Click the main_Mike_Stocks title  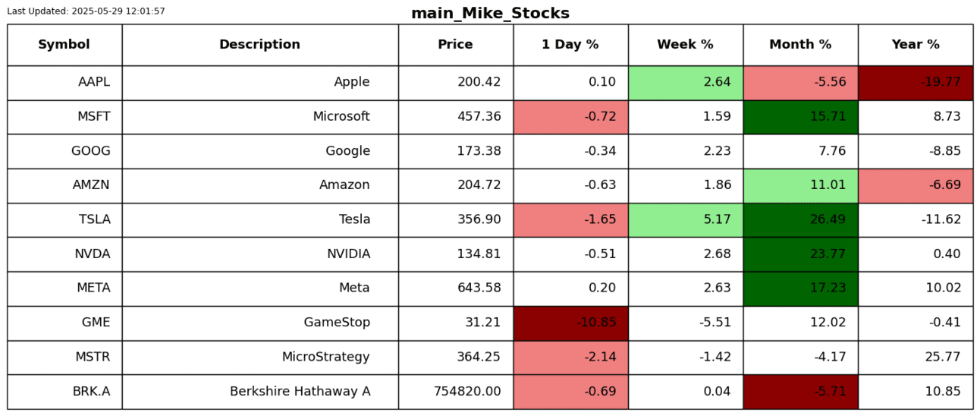(x=490, y=14)
